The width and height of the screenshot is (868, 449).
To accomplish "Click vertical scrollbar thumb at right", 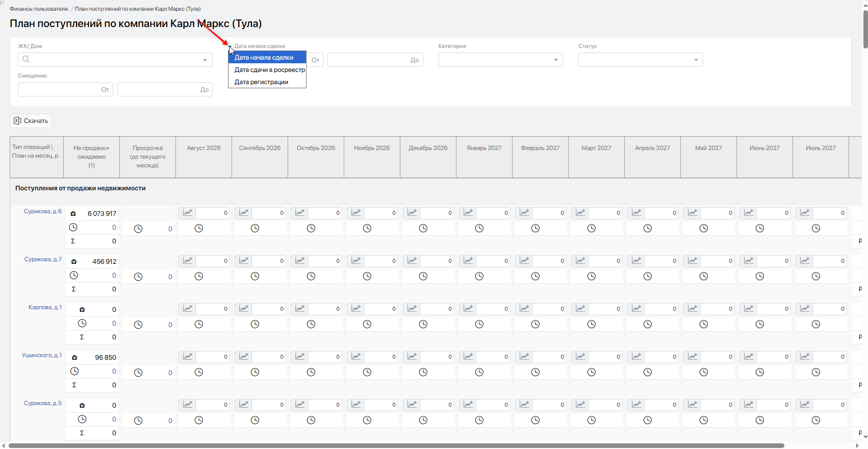I will click(x=865, y=30).
